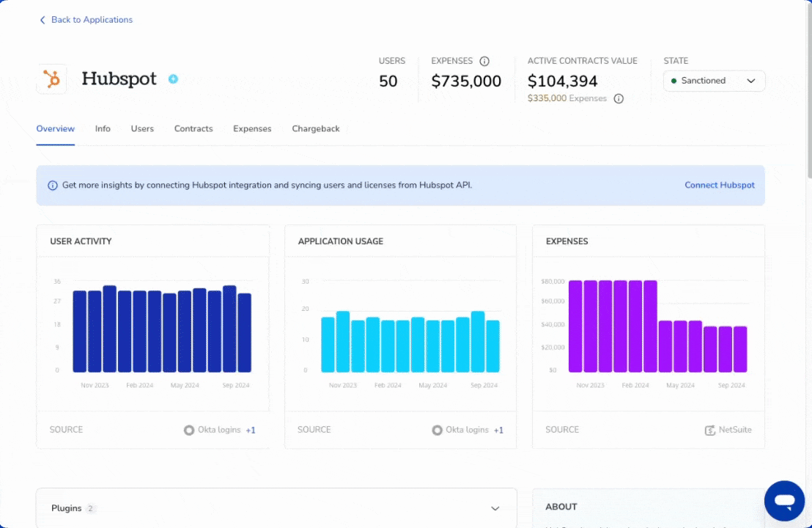Image resolution: width=812 pixels, height=528 pixels.
Task: Open the Users tab
Action: 142,128
